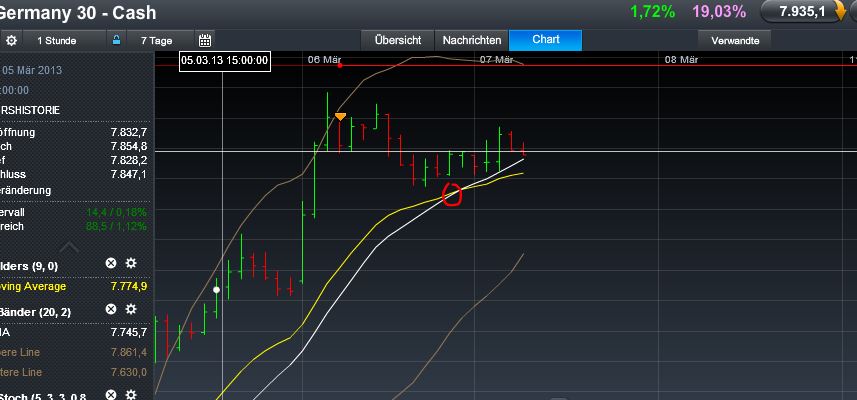The height and width of the screenshot is (400, 857).
Task: Click the lower line value 7.630,0
Action: point(128,372)
